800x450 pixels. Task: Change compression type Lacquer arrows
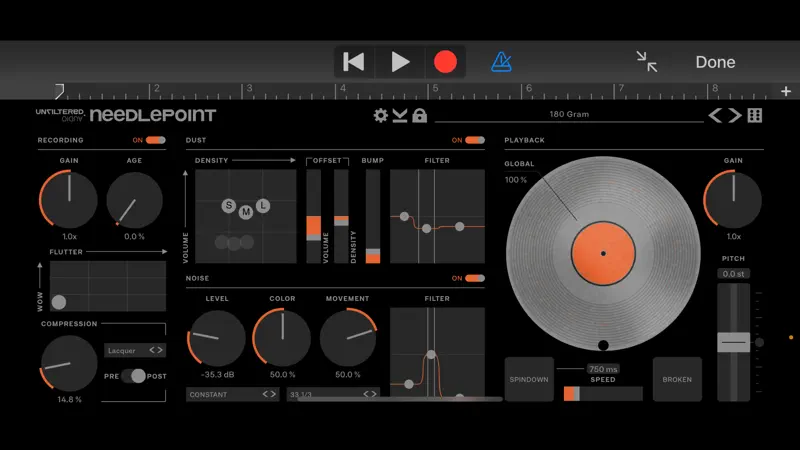(x=156, y=350)
